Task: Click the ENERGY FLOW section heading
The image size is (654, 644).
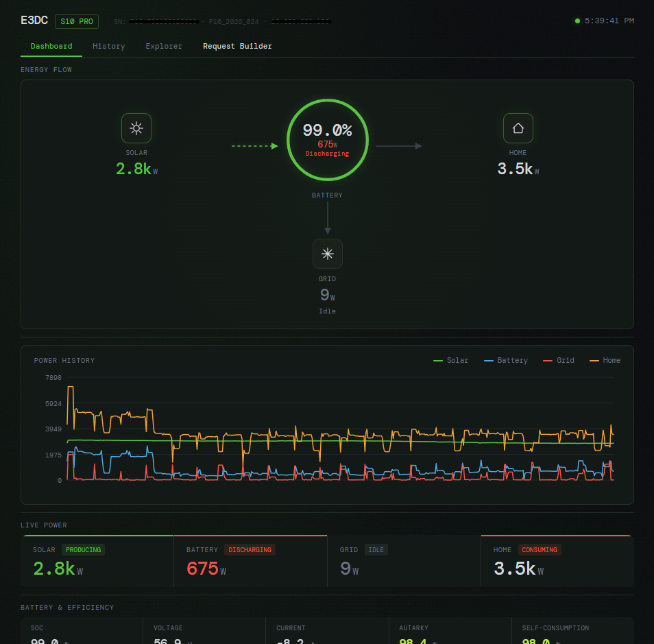Action: (47, 70)
